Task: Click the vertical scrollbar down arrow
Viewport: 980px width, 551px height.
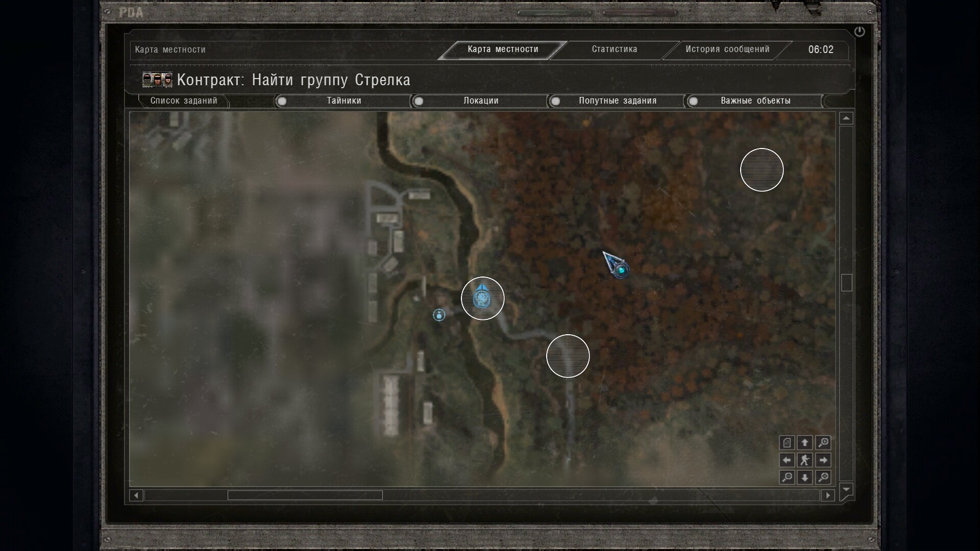Action: [x=846, y=490]
